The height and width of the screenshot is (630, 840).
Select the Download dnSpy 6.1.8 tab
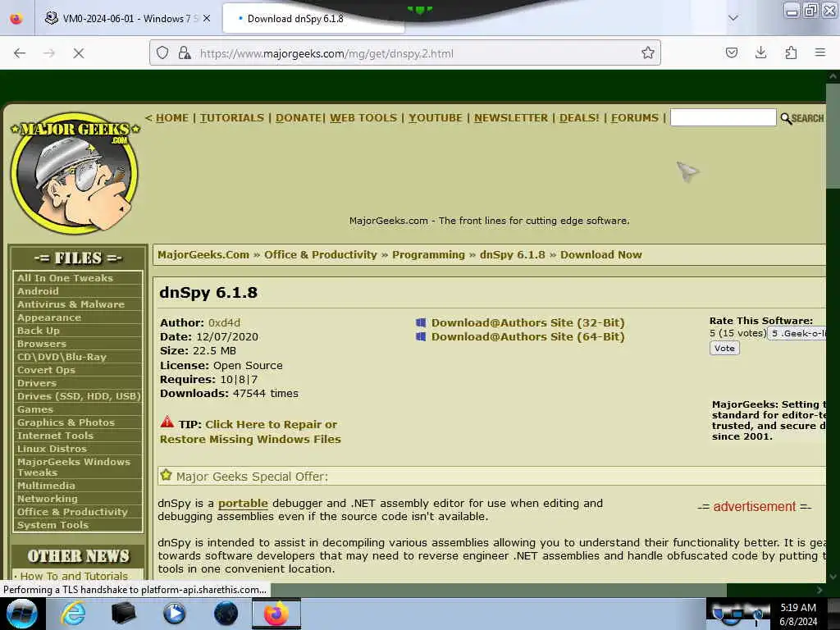tap(313, 18)
